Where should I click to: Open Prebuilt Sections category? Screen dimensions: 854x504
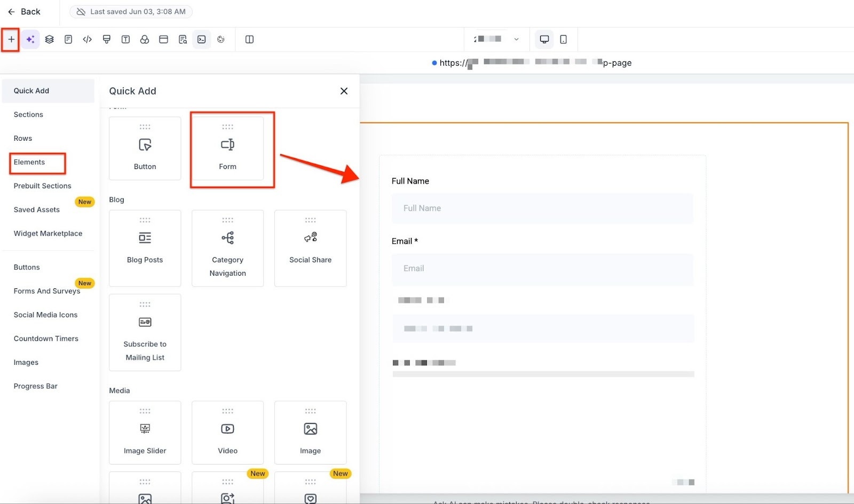click(x=43, y=186)
